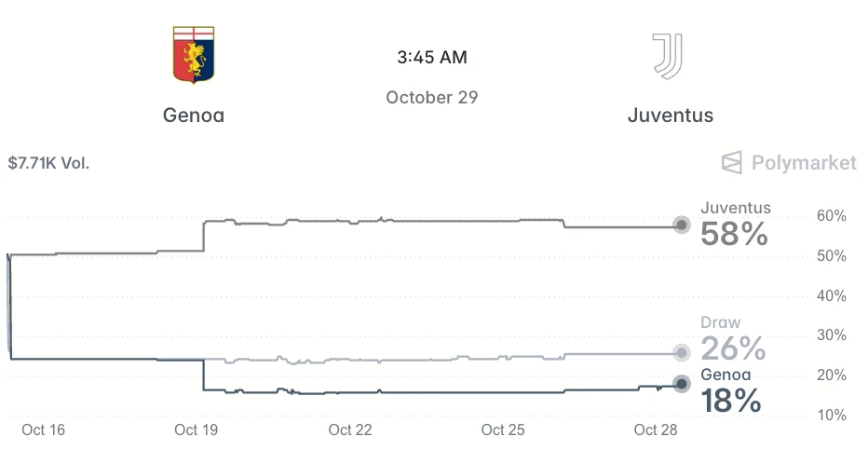Screen dimensions: 868x464
Task: Click the Oct 28 axis marker
Action: [x=656, y=430]
